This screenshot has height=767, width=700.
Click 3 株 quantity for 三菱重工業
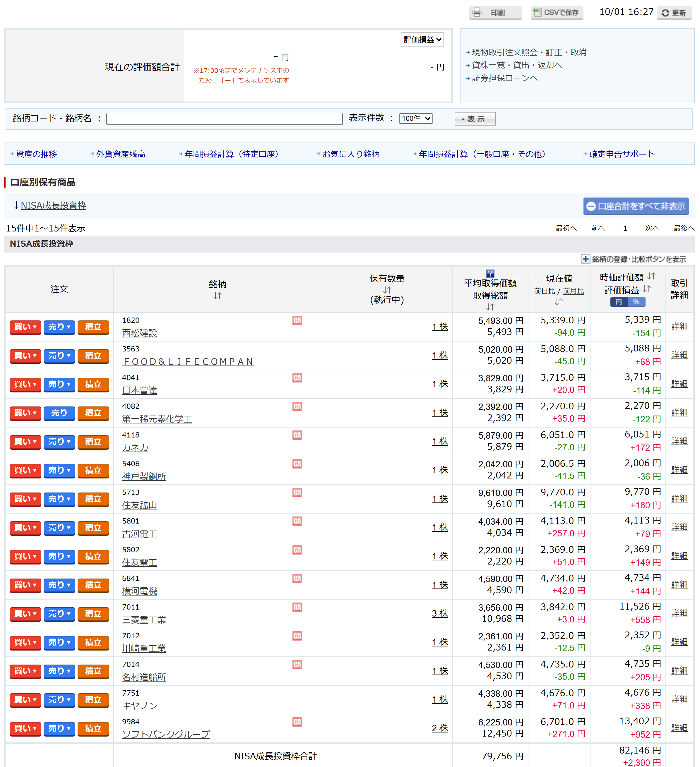(x=440, y=614)
